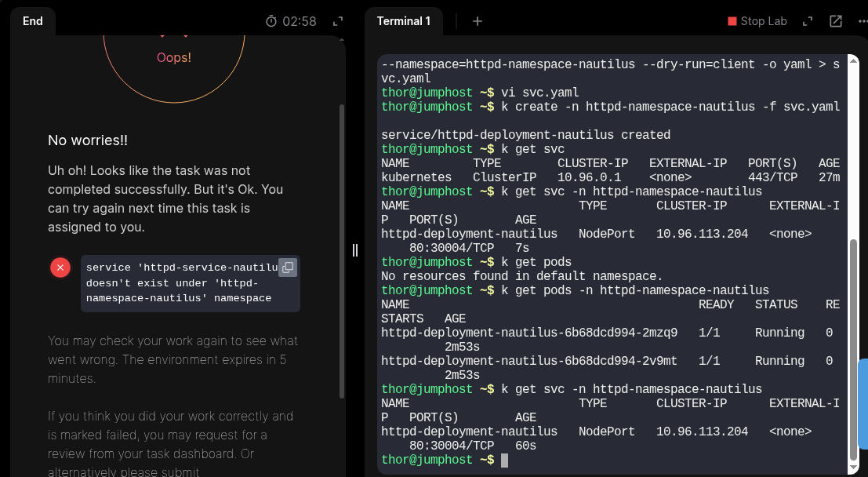Open terminal in a new window
This screenshot has height=477, width=868.
pos(836,21)
